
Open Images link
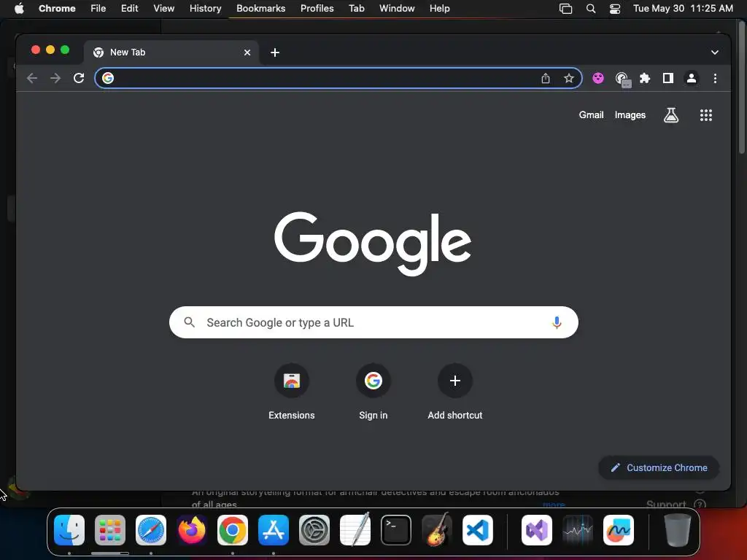click(630, 114)
